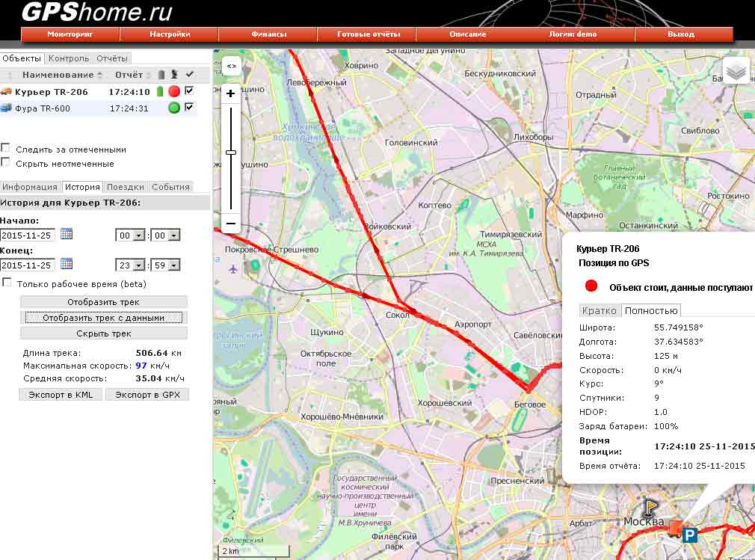Screen dimensions: 755x560
Task: Click the Выход logout item
Action: (681, 34)
